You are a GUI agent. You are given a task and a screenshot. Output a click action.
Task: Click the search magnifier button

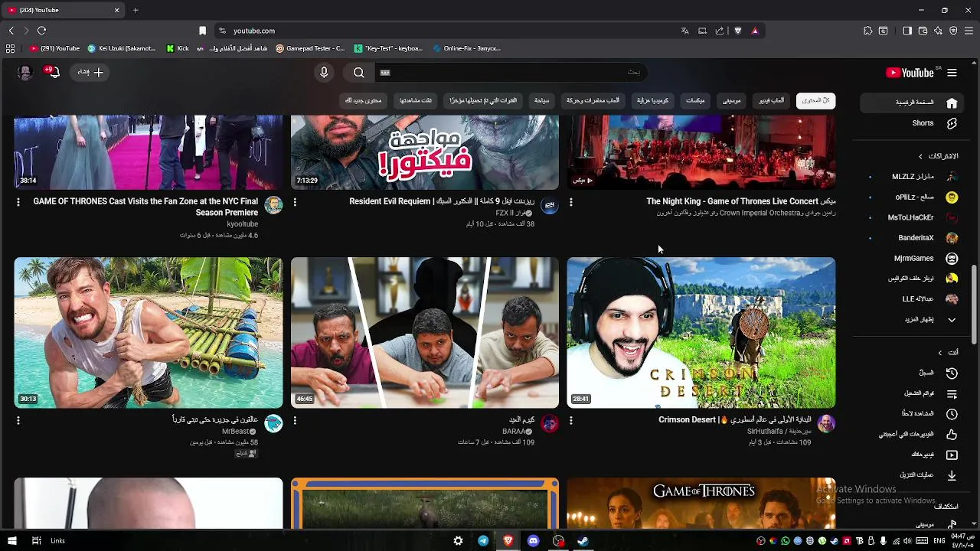click(359, 72)
